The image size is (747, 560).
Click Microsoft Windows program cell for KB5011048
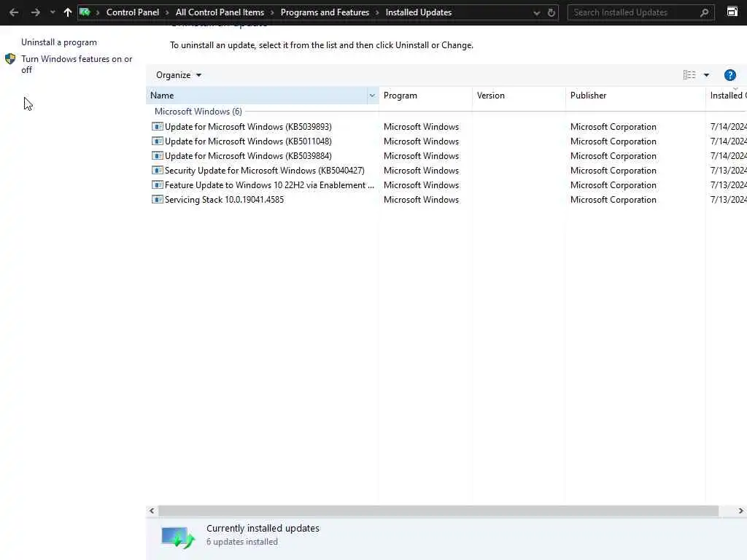click(x=421, y=141)
